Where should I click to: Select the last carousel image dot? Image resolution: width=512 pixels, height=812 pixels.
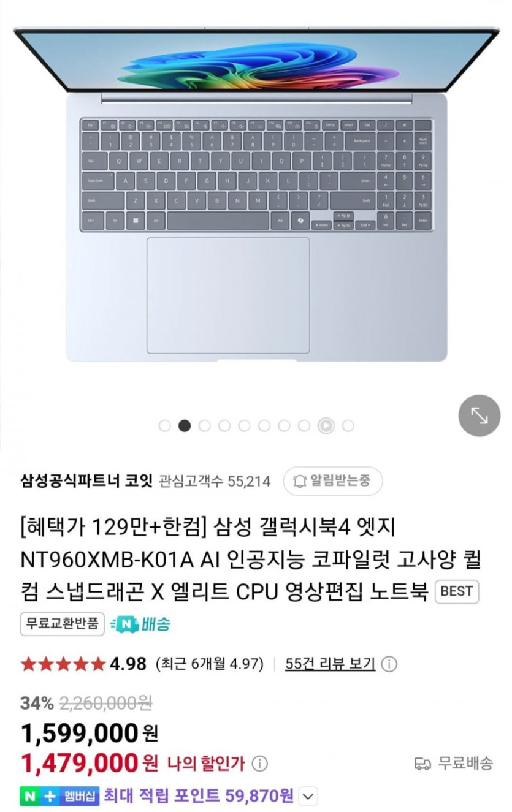[348, 425]
